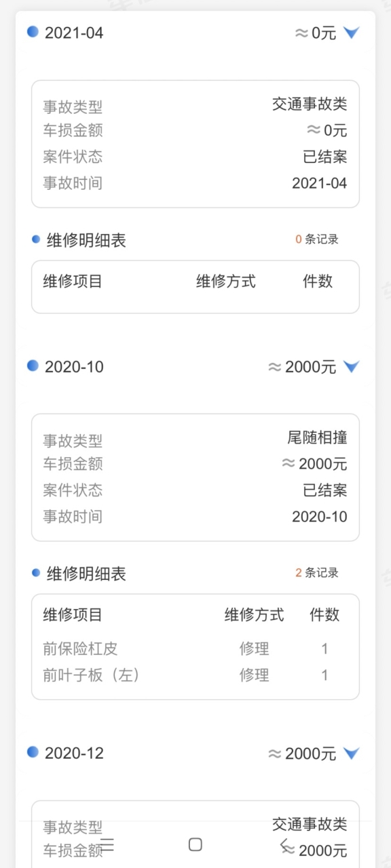Select the 2020-10 date header
Screen dimensions: 391x868
click(x=74, y=367)
